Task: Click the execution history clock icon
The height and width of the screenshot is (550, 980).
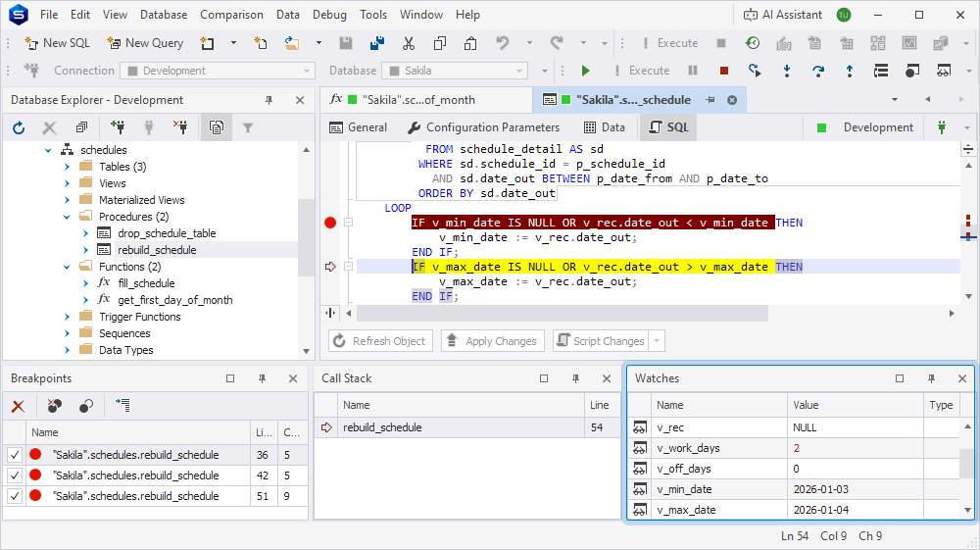Action: [x=753, y=43]
